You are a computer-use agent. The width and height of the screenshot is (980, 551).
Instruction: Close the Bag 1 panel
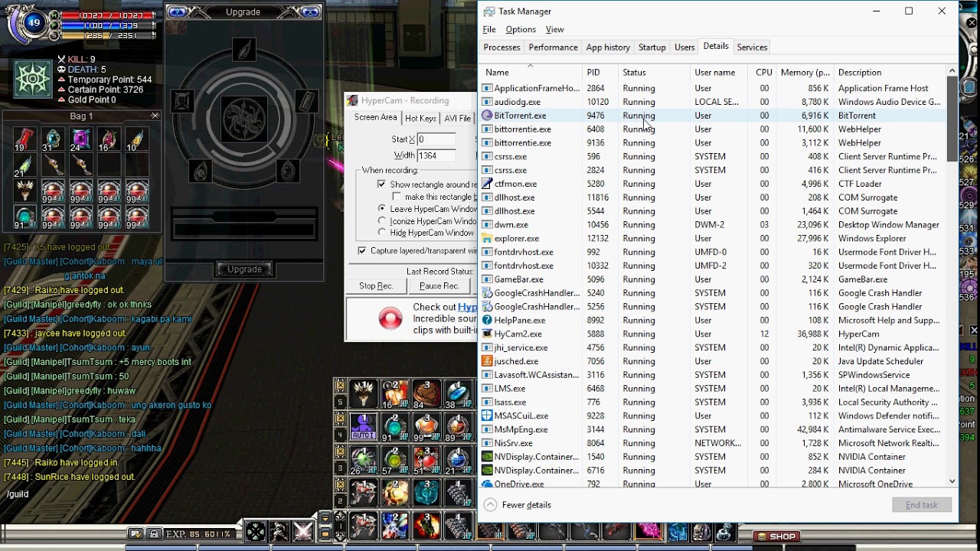[x=155, y=116]
